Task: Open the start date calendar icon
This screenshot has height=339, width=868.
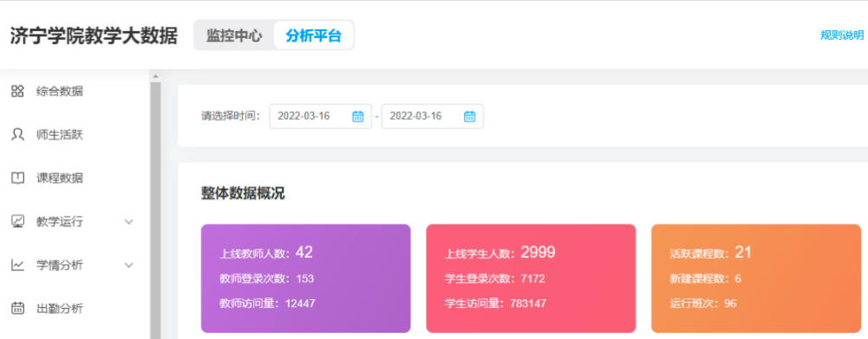Action: [x=358, y=116]
